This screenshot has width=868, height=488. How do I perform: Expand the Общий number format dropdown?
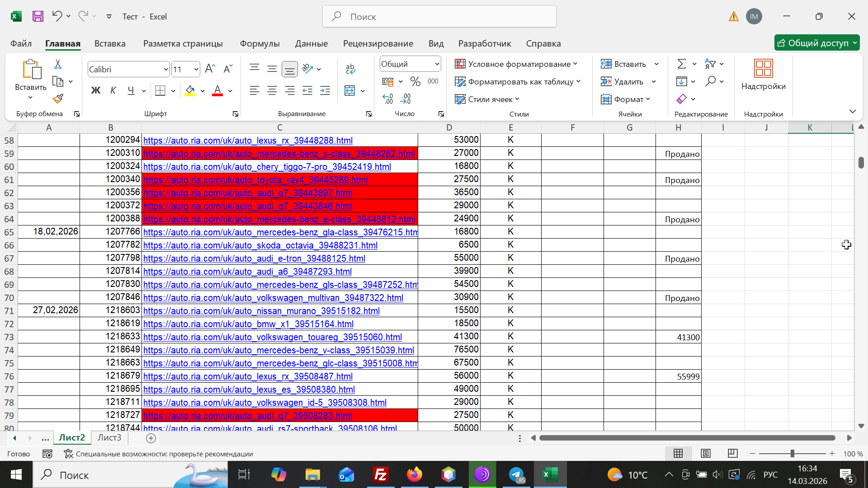[437, 64]
